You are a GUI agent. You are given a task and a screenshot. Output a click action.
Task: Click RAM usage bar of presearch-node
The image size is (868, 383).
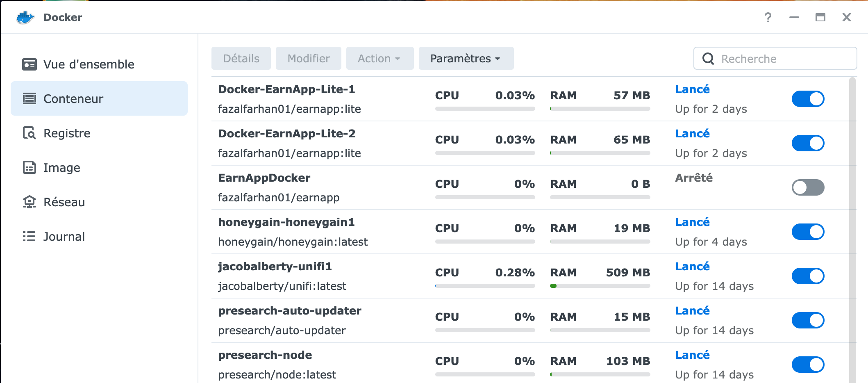(x=600, y=374)
